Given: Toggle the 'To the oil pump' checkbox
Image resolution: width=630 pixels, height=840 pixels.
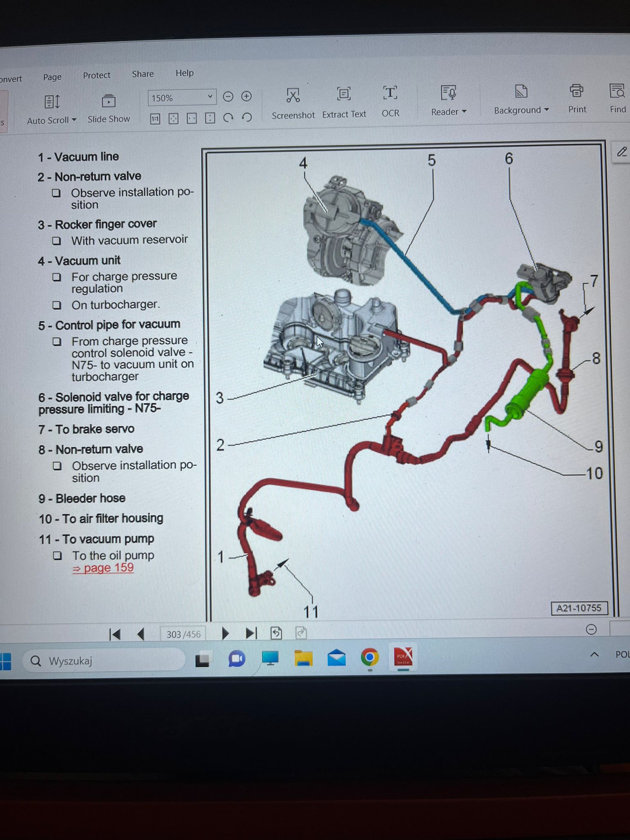Looking at the screenshot, I should [x=58, y=556].
